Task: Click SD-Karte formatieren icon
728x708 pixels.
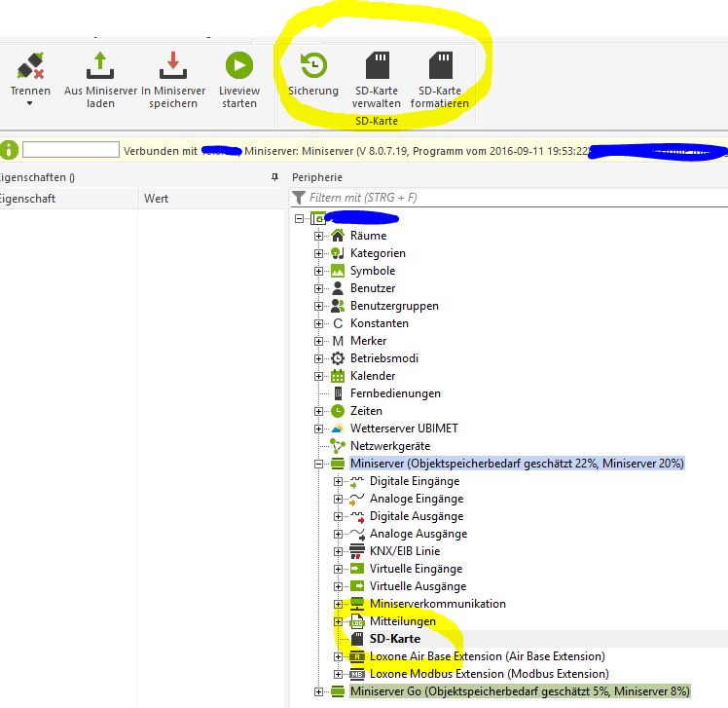Action: [440, 66]
